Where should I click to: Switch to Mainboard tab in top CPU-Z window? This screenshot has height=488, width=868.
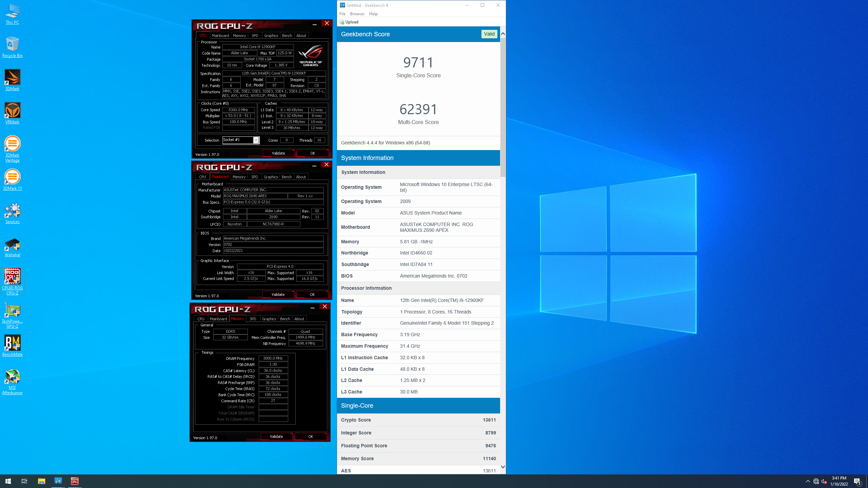(220, 36)
